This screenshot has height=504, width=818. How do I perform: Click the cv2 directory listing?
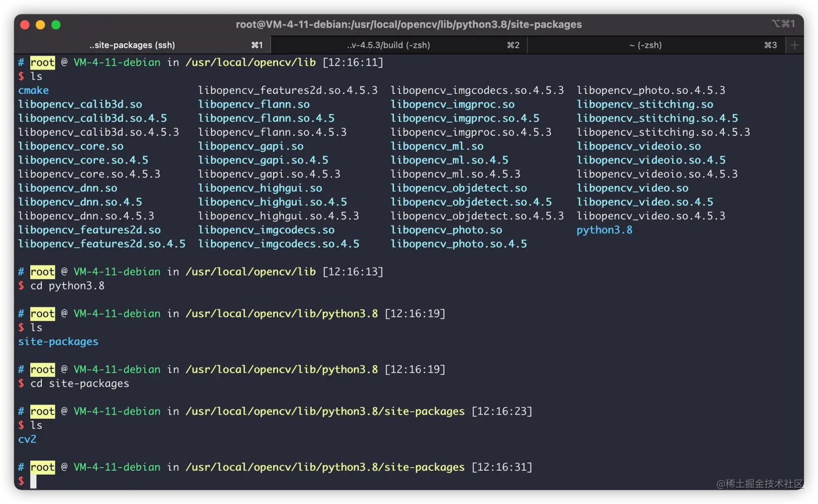[28, 439]
